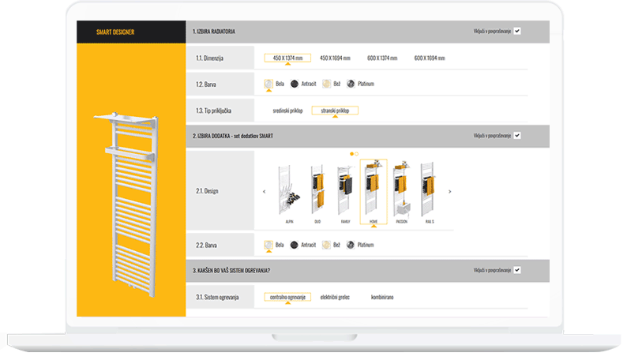
Task: Pick Antracit radiator color in section 1.2
Action: pyautogui.click(x=295, y=83)
